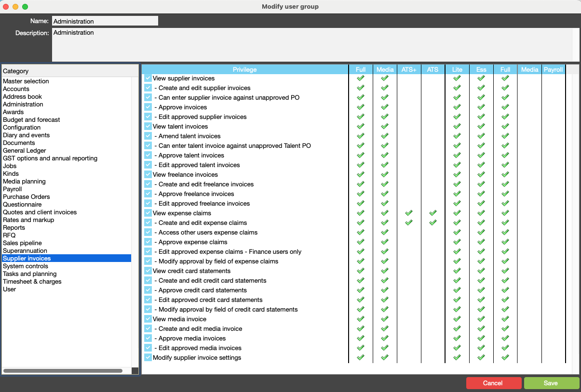Screen dimensions: 581x392
Task: Open the Superannuation category
Action: click(x=67, y=250)
